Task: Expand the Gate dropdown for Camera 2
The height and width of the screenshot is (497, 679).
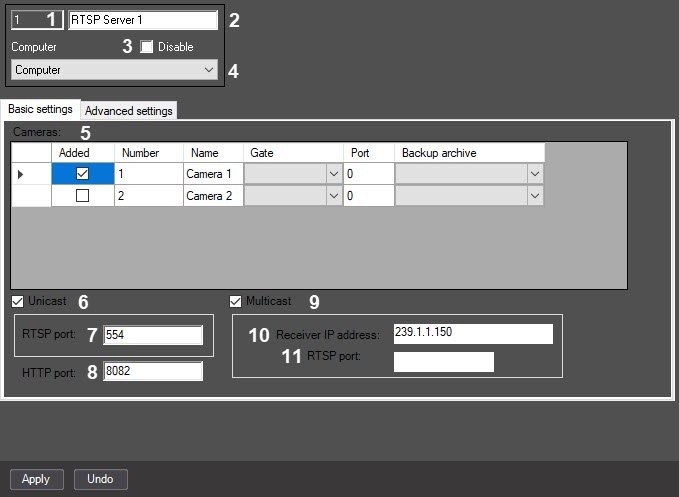Action: [x=334, y=196]
